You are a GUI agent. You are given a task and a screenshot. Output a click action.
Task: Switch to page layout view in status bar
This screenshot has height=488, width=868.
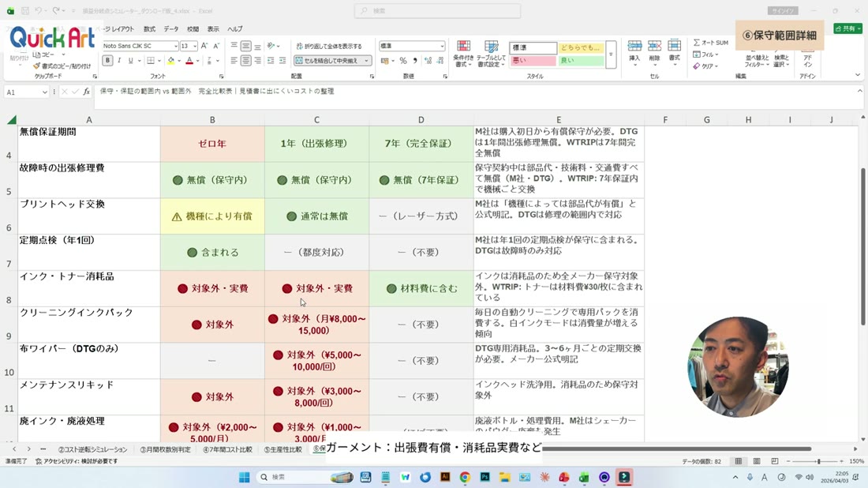(756, 461)
